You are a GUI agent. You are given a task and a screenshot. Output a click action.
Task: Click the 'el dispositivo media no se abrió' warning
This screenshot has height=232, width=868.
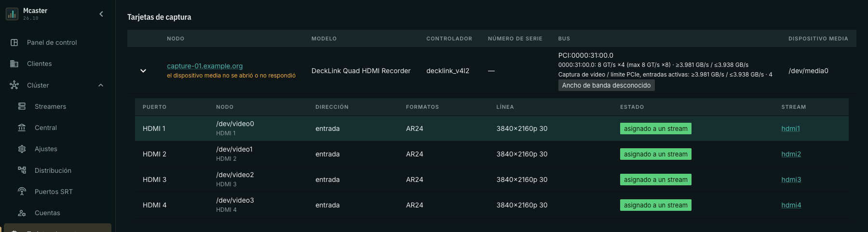pos(231,76)
